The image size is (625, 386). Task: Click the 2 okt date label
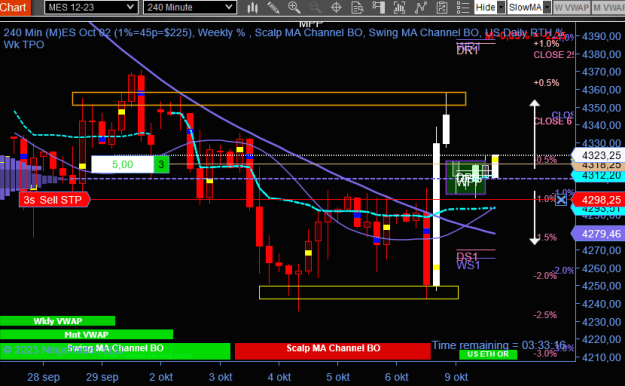(161, 377)
